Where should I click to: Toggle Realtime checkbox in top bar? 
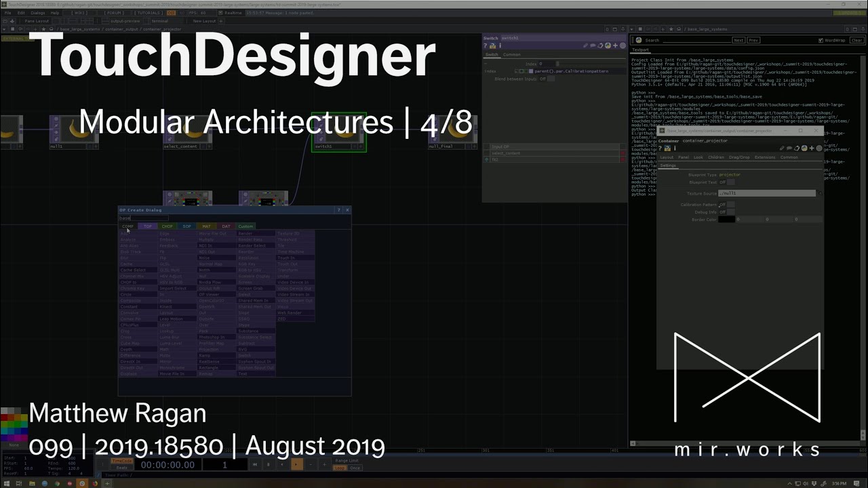click(x=220, y=13)
